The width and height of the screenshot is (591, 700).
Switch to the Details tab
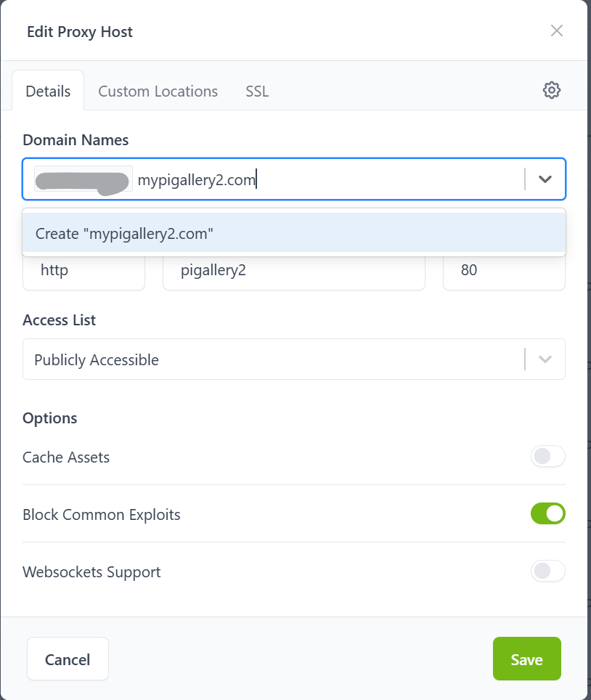click(48, 91)
